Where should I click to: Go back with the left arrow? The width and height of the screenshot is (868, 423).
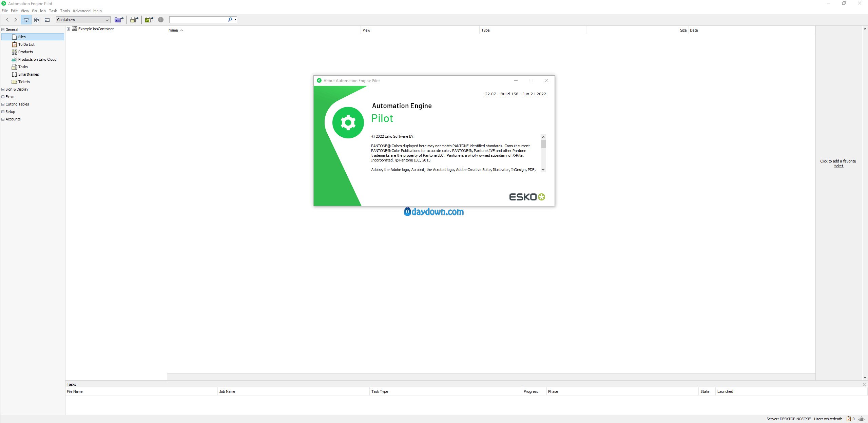point(7,20)
